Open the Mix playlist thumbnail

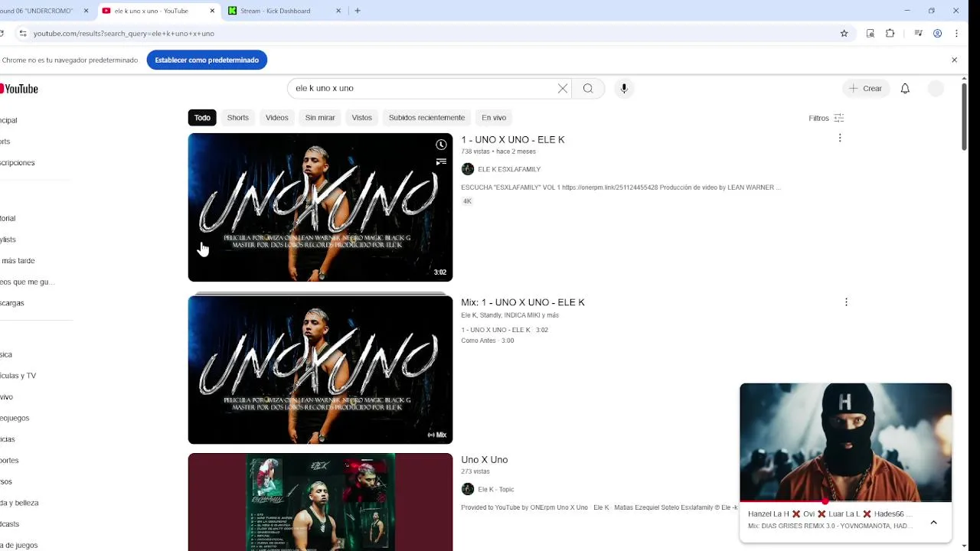point(320,370)
